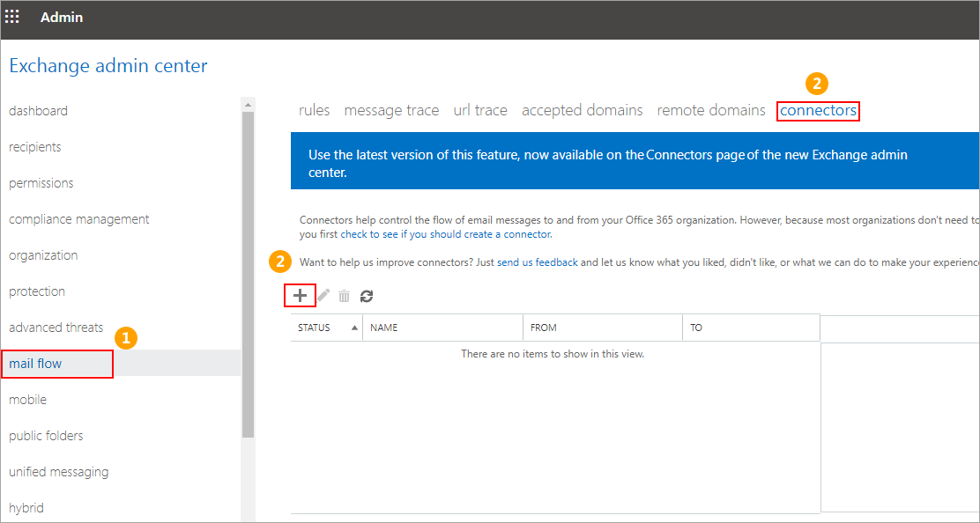Click the trash delete icon
Image resolution: width=980 pixels, height=523 pixels.
click(345, 297)
